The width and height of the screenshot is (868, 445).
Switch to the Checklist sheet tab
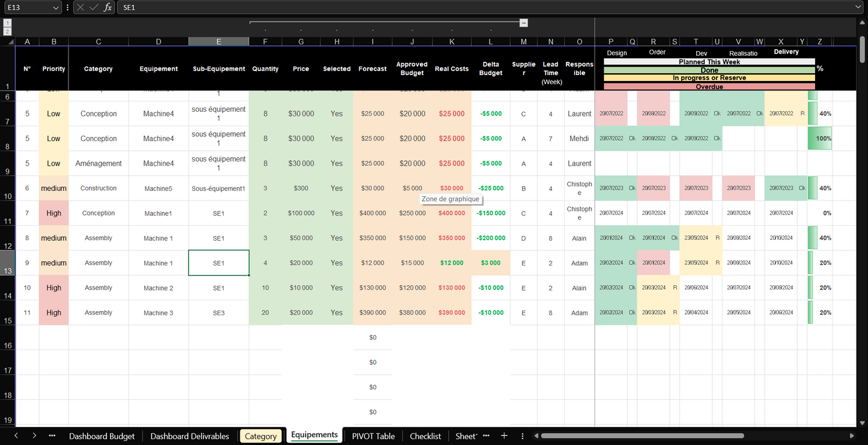coord(425,435)
